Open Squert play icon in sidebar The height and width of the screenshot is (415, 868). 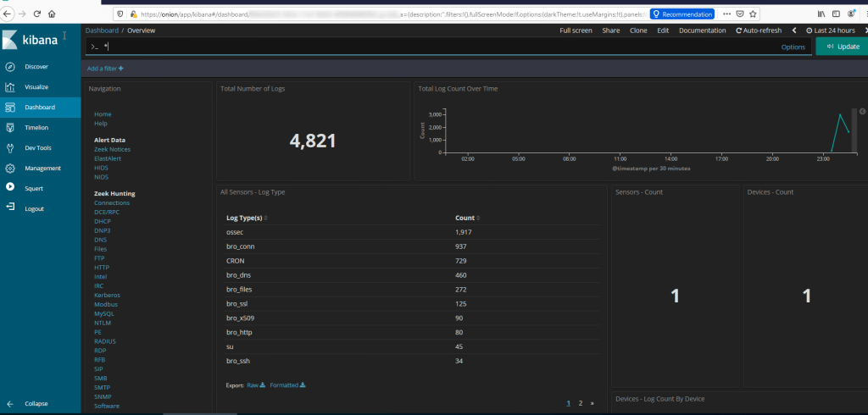tap(10, 188)
